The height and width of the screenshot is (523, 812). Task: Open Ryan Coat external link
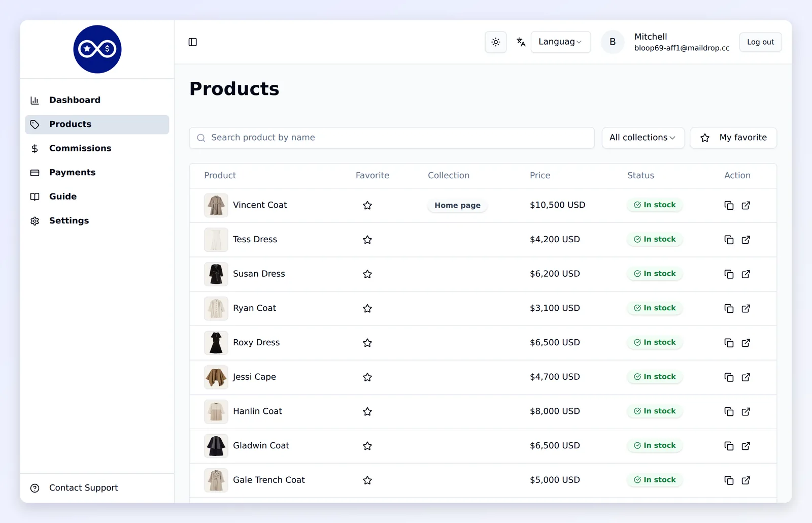point(746,308)
